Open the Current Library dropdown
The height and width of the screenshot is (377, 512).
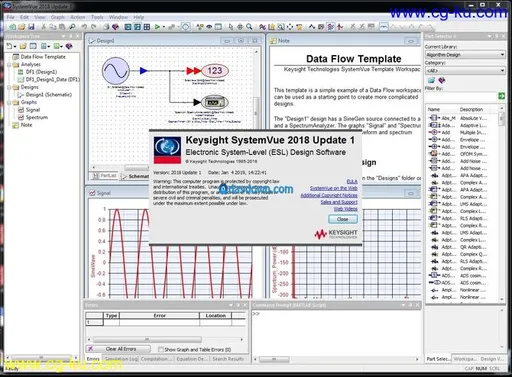(x=465, y=55)
